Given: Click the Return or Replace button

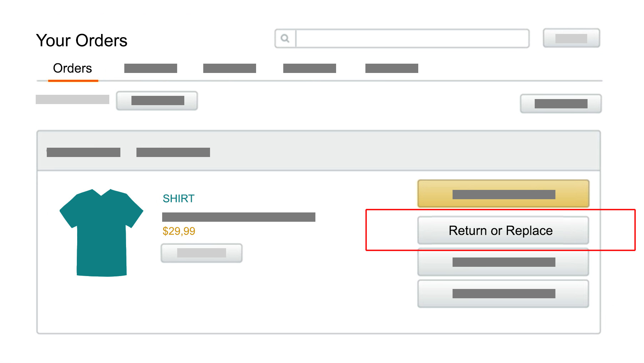Looking at the screenshot, I should (503, 231).
